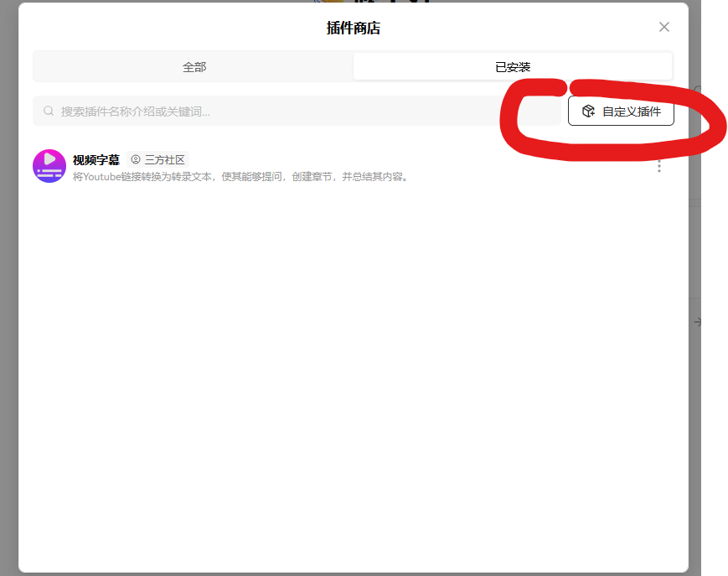Click the 三方社区 tag

[x=157, y=160]
